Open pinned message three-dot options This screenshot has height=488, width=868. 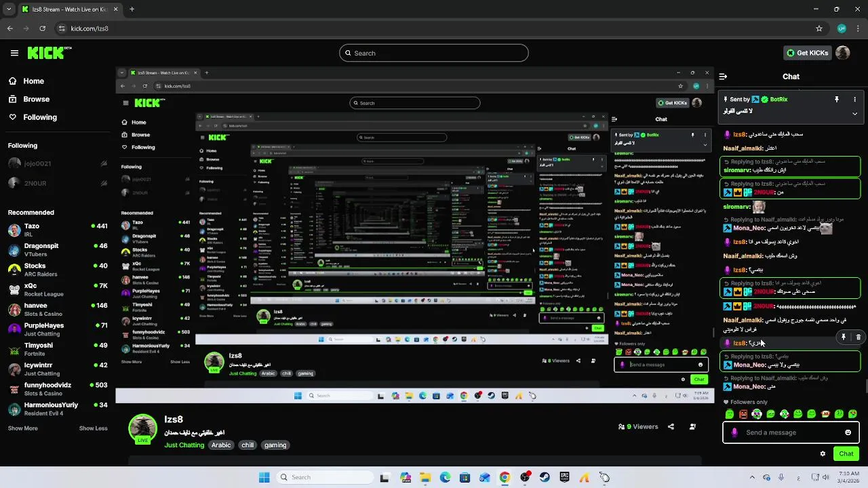tap(854, 100)
